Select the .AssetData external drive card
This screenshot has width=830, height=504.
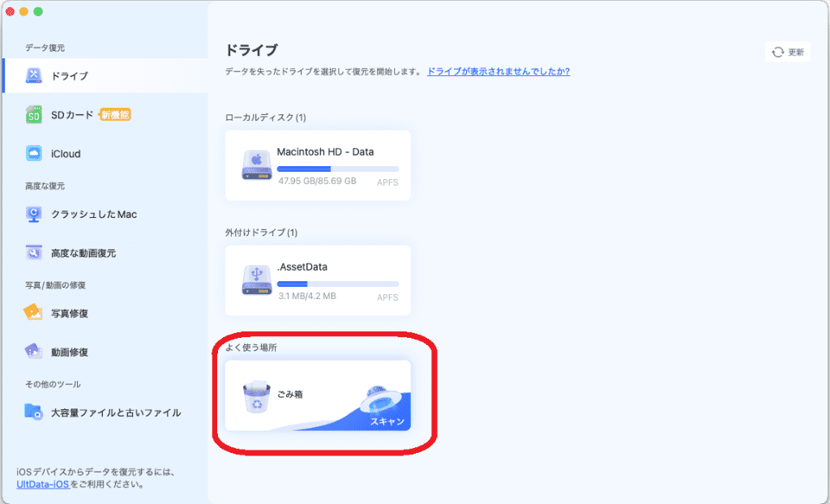coord(317,280)
